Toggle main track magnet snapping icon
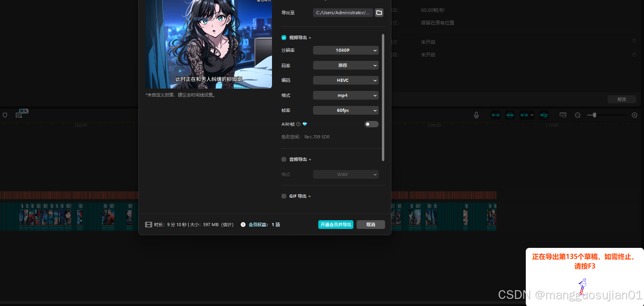 pyautogui.click(x=496, y=115)
